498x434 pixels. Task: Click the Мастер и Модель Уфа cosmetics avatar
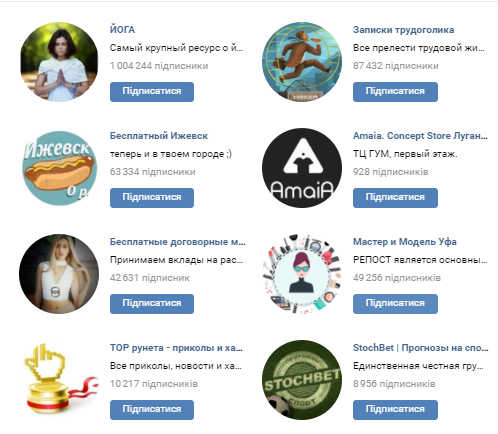pos(302,274)
